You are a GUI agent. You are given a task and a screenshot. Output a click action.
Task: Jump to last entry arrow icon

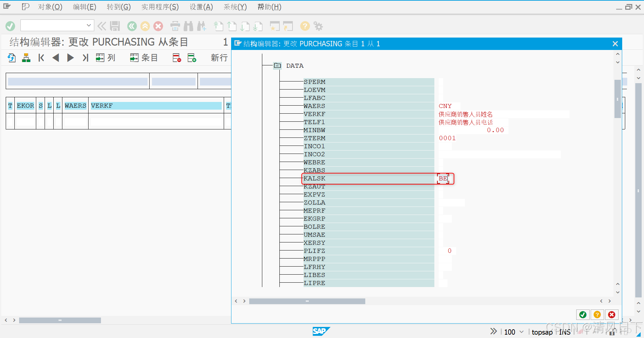click(86, 58)
